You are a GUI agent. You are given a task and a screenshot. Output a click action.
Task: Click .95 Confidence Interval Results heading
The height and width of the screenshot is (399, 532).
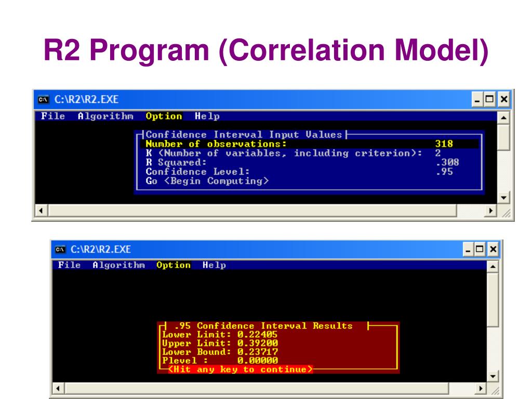pyautogui.click(x=263, y=326)
